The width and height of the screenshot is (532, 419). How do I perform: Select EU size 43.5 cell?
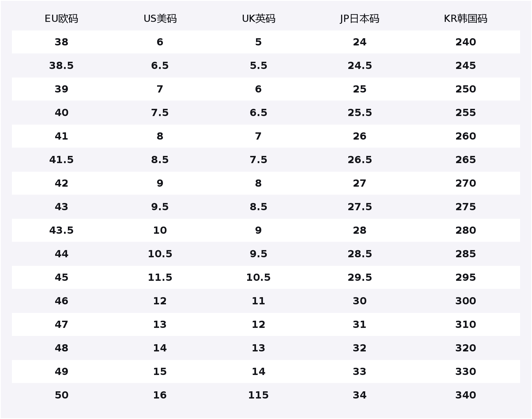tap(61, 230)
